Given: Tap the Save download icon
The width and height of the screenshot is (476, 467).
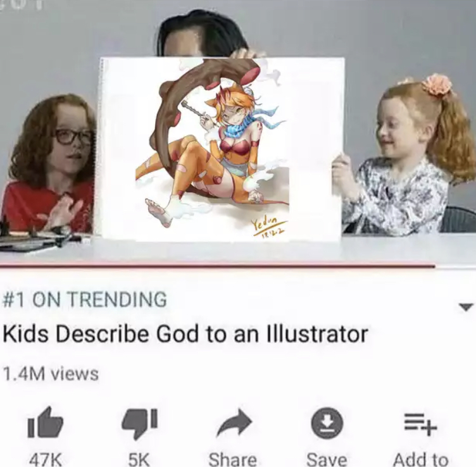Looking at the screenshot, I should pyautogui.click(x=327, y=423).
